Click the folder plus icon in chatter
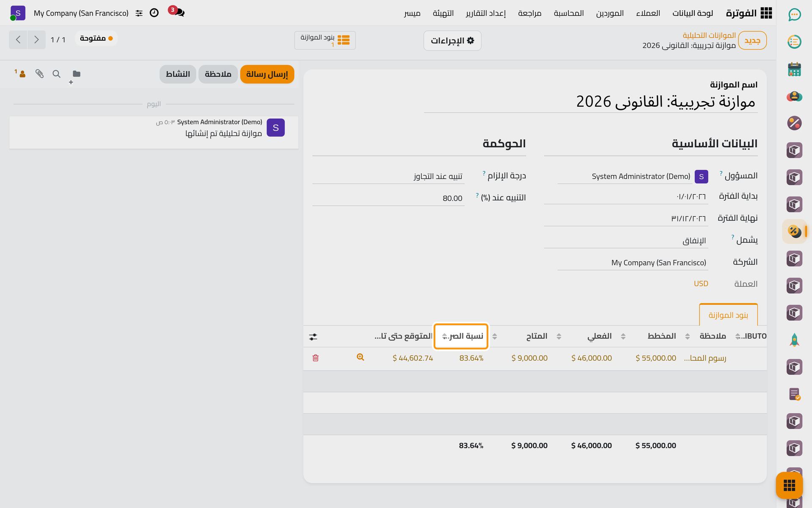 [x=75, y=75]
